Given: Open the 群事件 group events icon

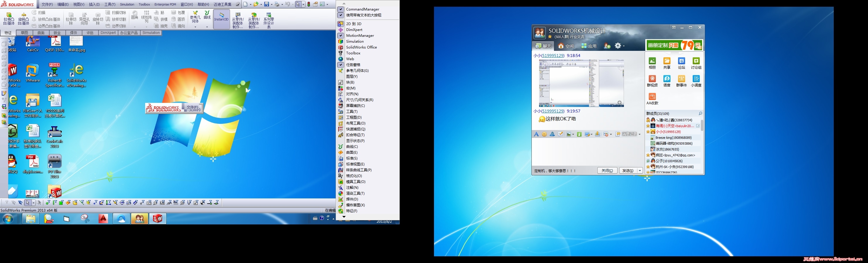Looking at the screenshot, I should coord(681,81).
